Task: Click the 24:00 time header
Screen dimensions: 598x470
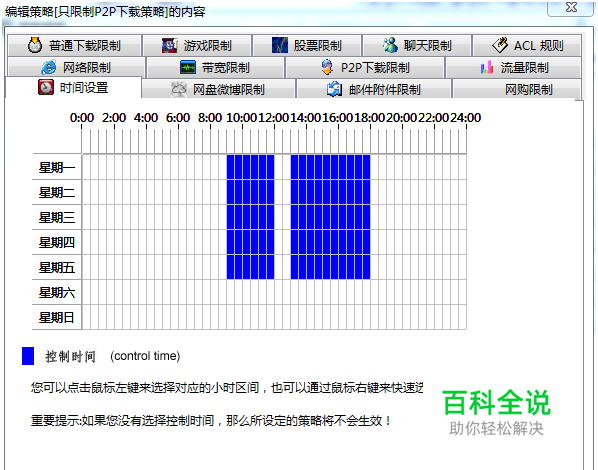Action: tap(466, 118)
